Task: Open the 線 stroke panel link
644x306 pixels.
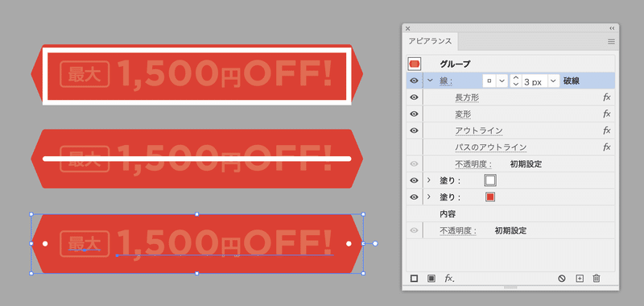Action: point(445,81)
